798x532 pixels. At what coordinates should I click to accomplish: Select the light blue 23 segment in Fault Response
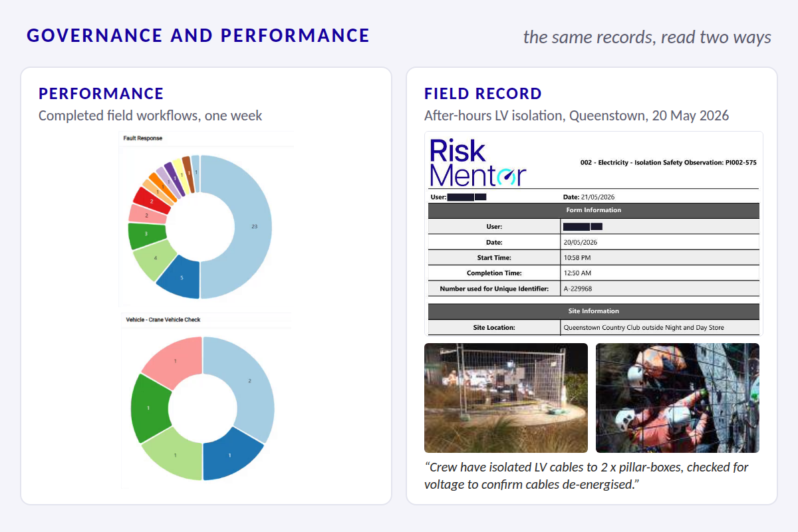253,227
